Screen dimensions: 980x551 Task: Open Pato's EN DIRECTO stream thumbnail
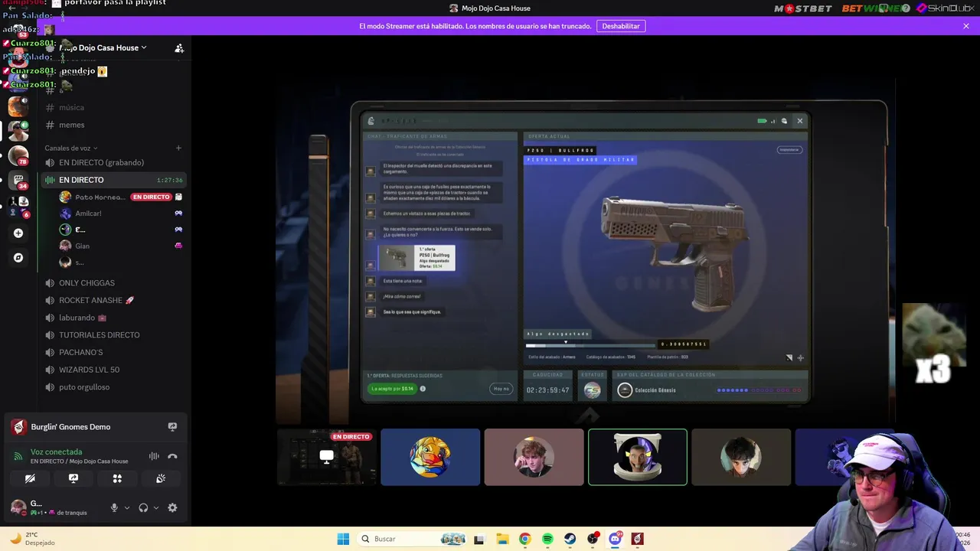coord(327,457)
